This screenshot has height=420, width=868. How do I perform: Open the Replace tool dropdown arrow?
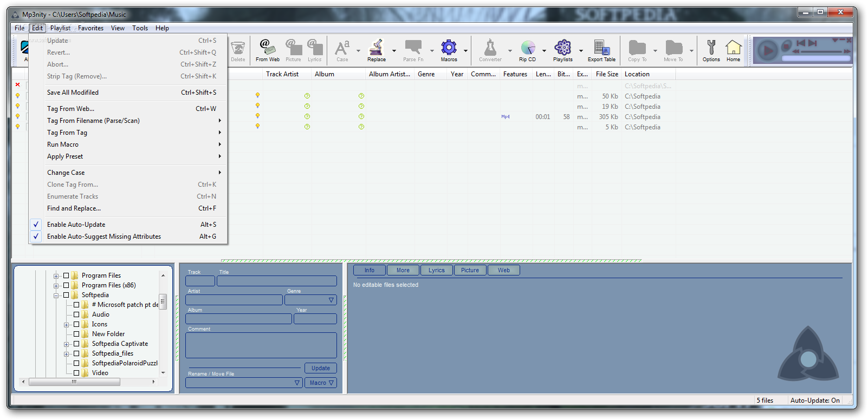[x=394, y=51]
